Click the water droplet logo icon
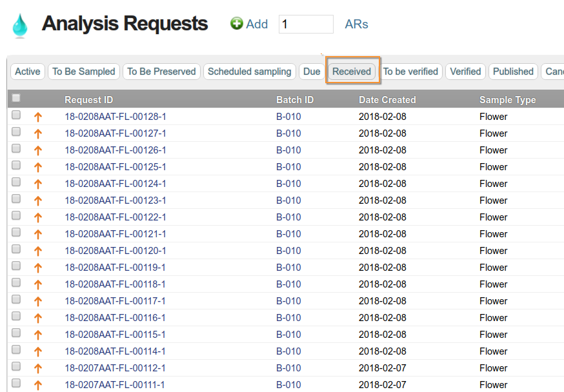The height and width of the screenshot is (392, 564). point(19,26)
